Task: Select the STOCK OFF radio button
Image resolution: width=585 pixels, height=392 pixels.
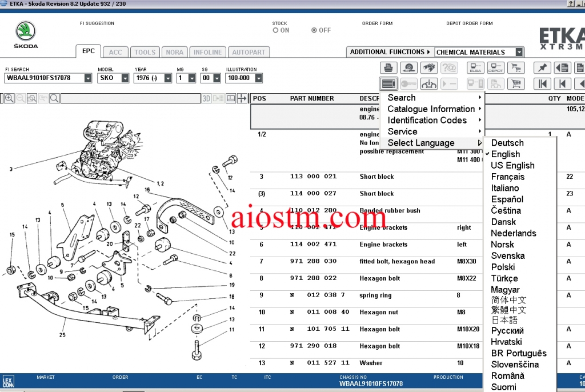Action: [313, 30]
